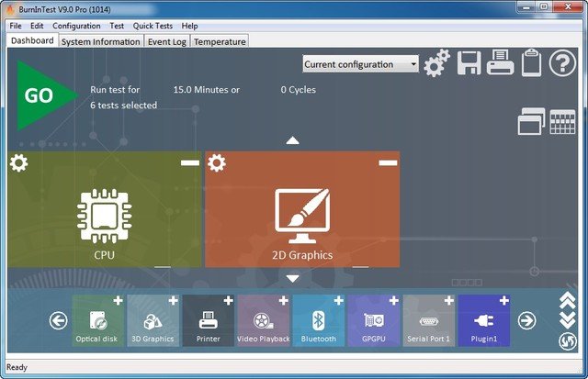
Task: Click the Plugin1 plug icon
Action: pos(484,321)
